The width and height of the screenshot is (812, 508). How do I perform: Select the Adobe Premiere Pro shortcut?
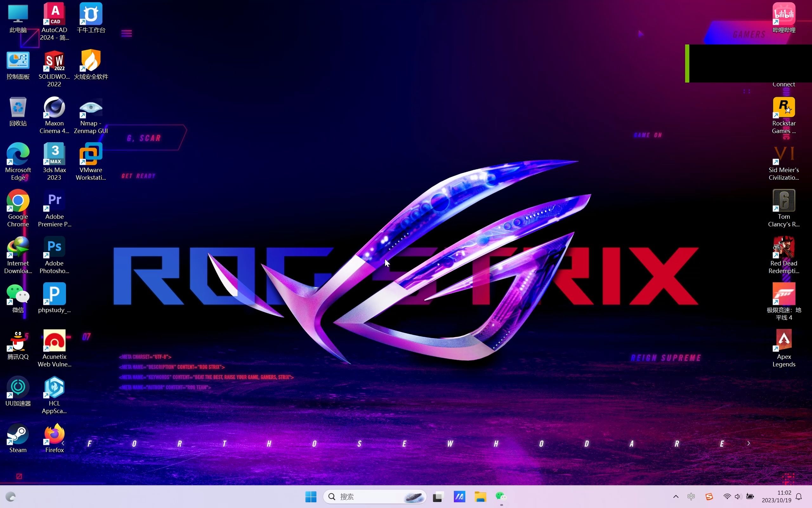[54, 209]
